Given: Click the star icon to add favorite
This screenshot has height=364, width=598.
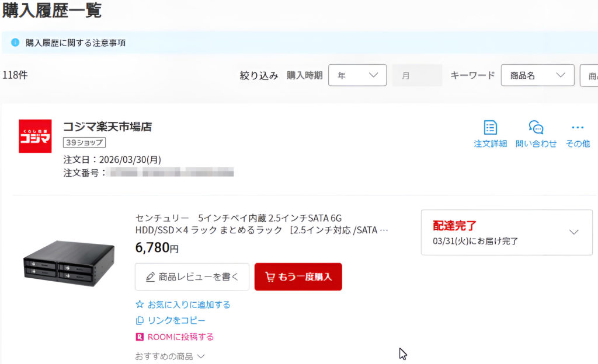Looking at the screenshot, I should click(x=140, y=304).
